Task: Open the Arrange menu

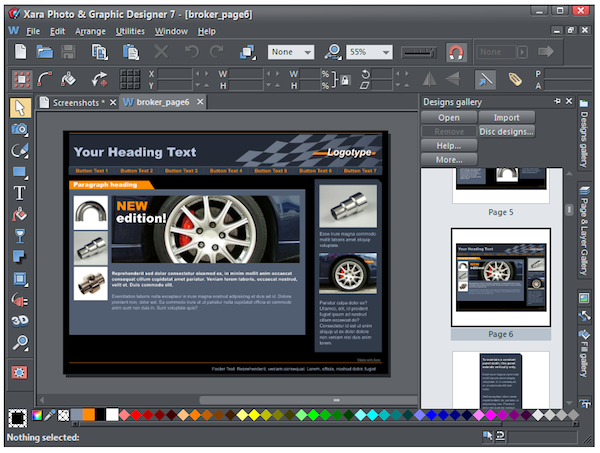Action: [x=90, y=31]
